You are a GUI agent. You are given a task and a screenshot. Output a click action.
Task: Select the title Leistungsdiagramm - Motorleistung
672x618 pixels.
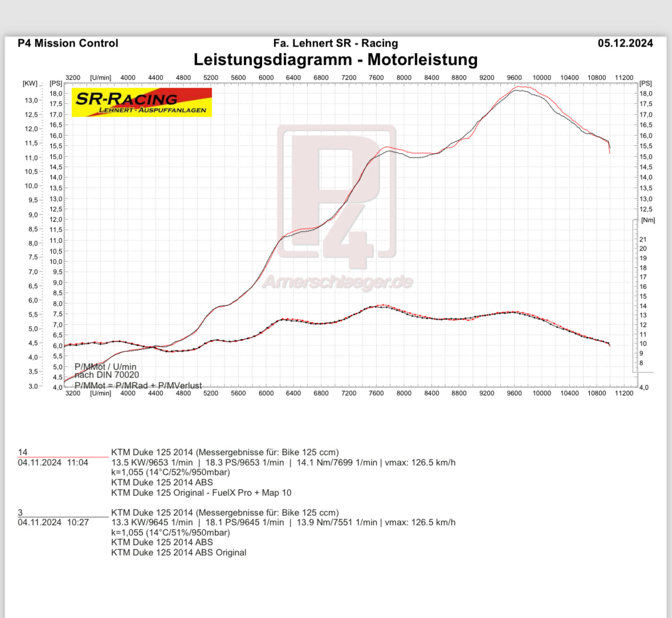[336, 60]
